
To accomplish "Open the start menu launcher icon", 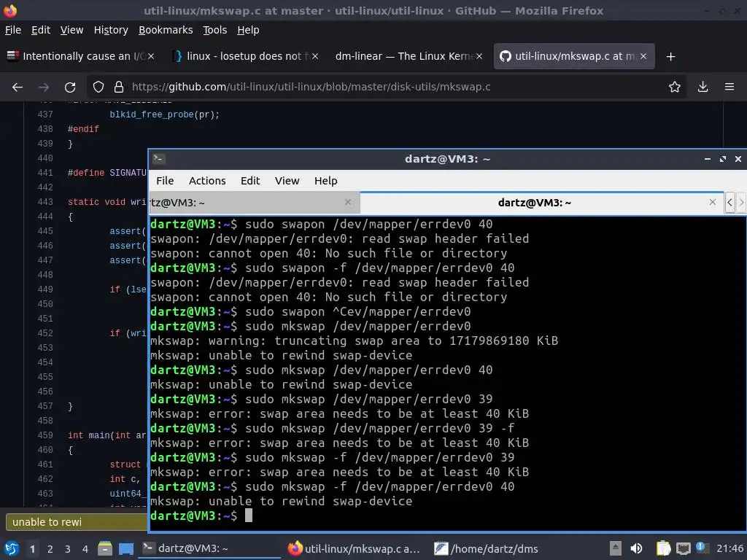I will click(12, 548).
